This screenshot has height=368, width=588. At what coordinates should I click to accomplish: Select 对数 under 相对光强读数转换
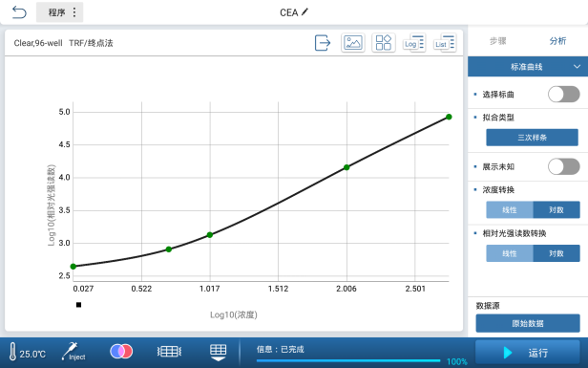556,253
